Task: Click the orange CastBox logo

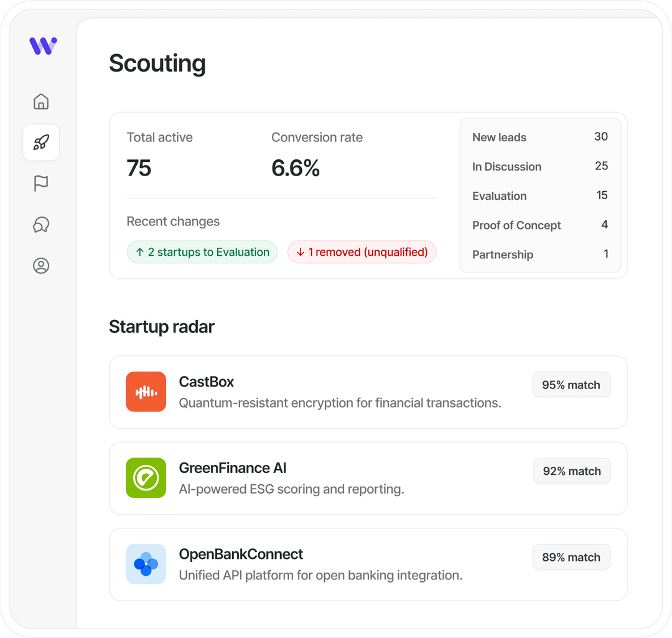Action: (146, 392)
